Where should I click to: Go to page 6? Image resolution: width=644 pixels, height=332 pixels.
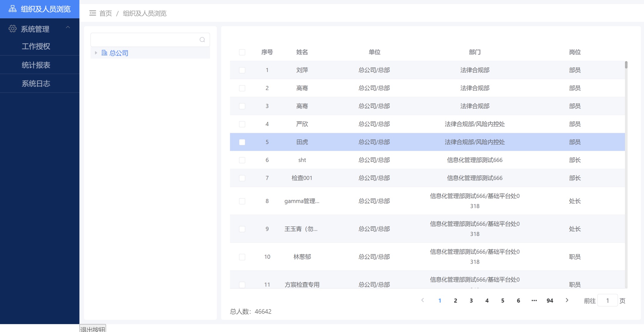[518, 300]
